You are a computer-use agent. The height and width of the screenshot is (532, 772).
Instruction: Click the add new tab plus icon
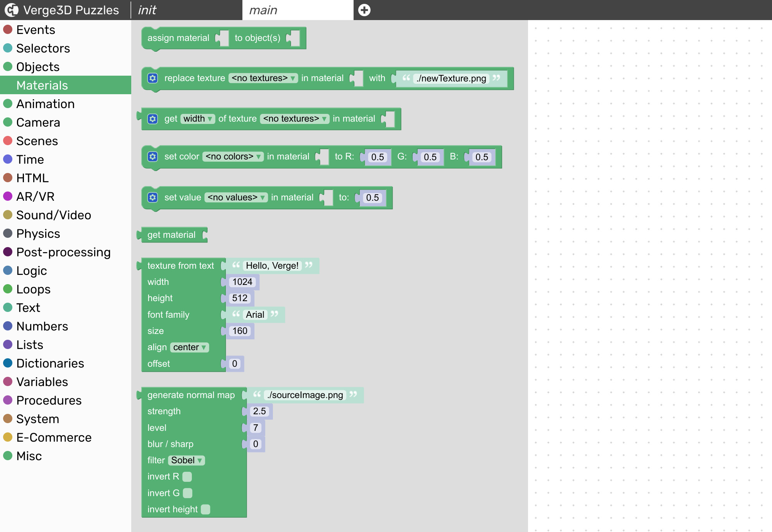[364, 10]
